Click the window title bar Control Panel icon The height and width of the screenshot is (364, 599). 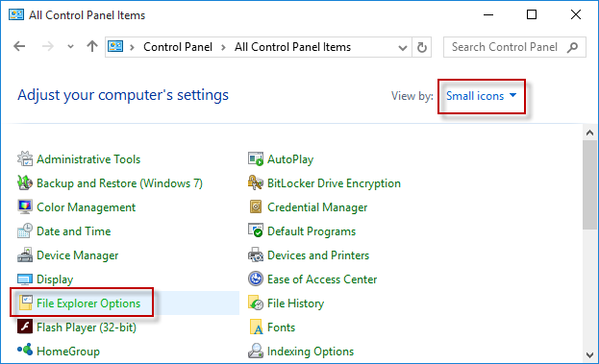tap(16, 14)
